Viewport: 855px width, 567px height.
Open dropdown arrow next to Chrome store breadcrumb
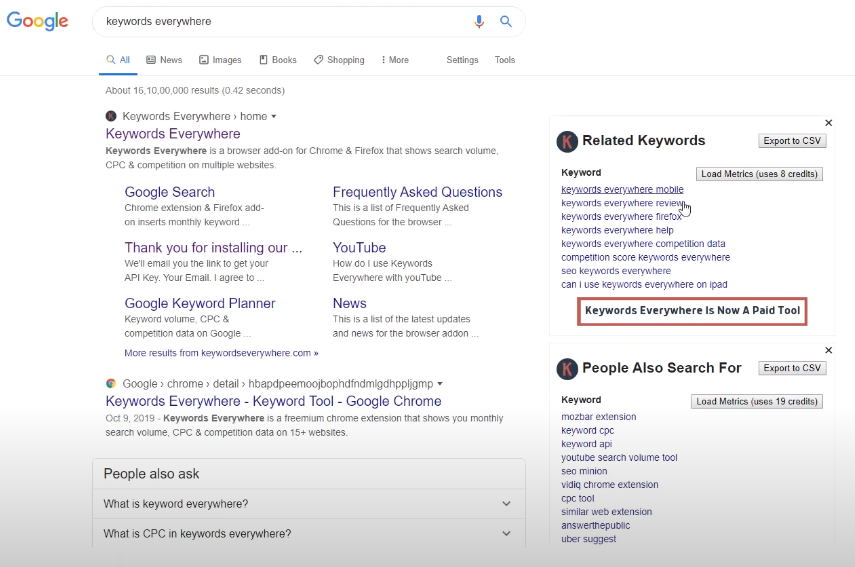pos(440,384)
